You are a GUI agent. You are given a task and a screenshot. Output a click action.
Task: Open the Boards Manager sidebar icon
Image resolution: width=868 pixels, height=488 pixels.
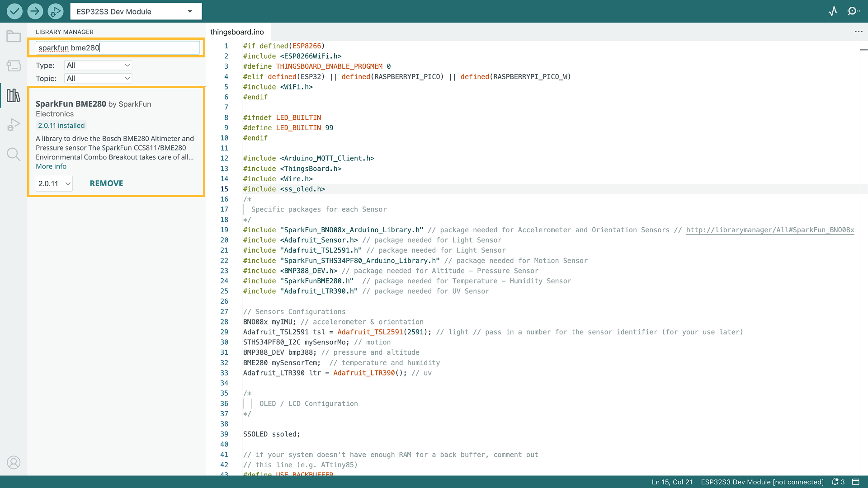[14, 66]
